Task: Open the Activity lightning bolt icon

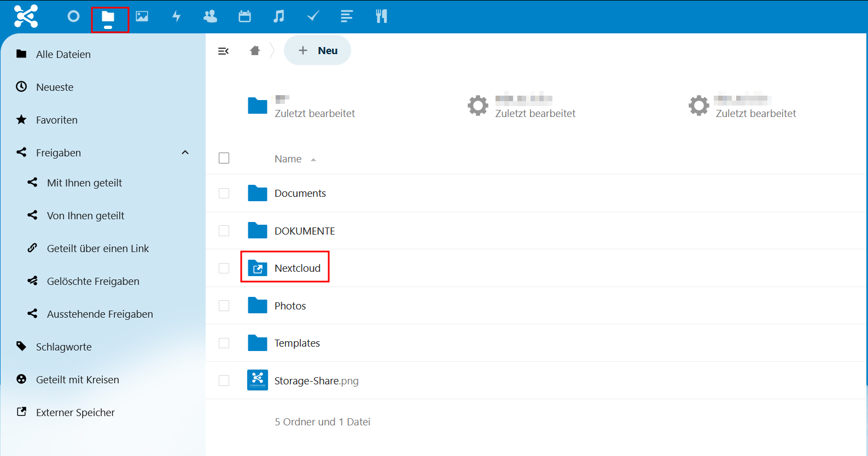Action: pos(176,16)
